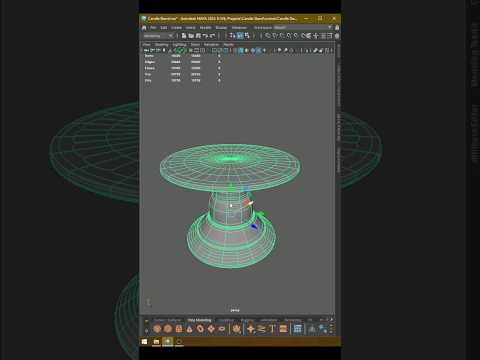Create a polygon plane from the shelf
The width and height of the screenshot is (480, 360).
click(211, 329)
